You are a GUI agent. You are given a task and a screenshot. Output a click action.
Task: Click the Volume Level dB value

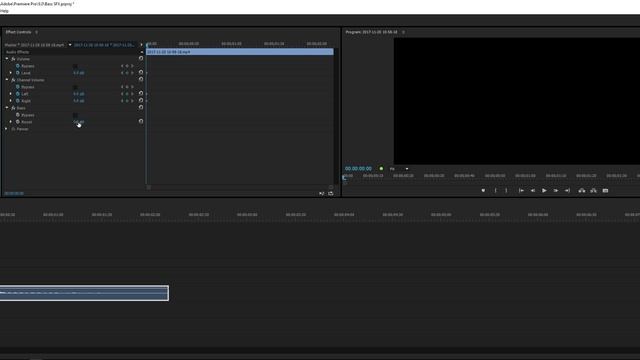tap(79, 73)
